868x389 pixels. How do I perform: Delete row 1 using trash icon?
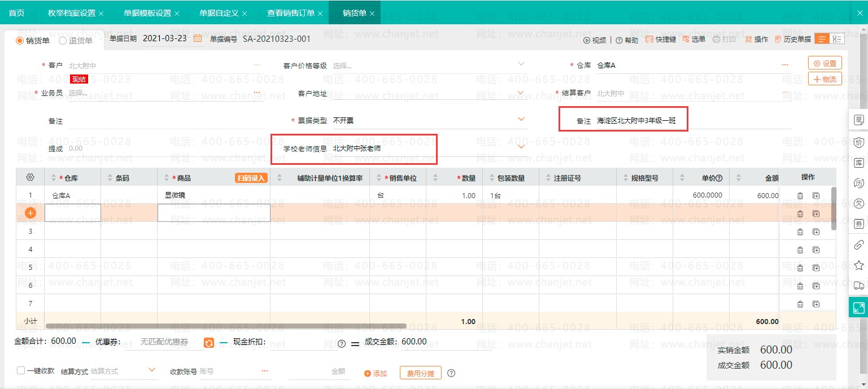[800, 196]
